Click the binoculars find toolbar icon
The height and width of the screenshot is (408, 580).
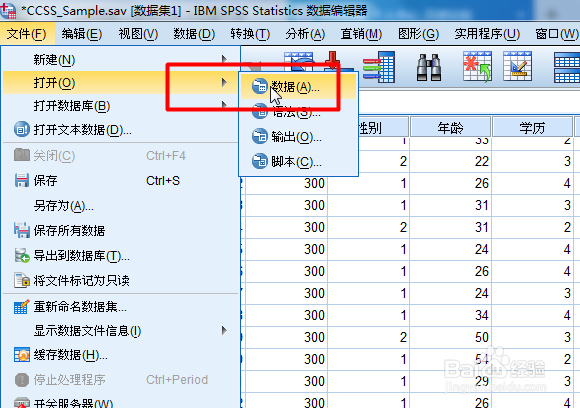pyautogui.click(x=429, y=67)
